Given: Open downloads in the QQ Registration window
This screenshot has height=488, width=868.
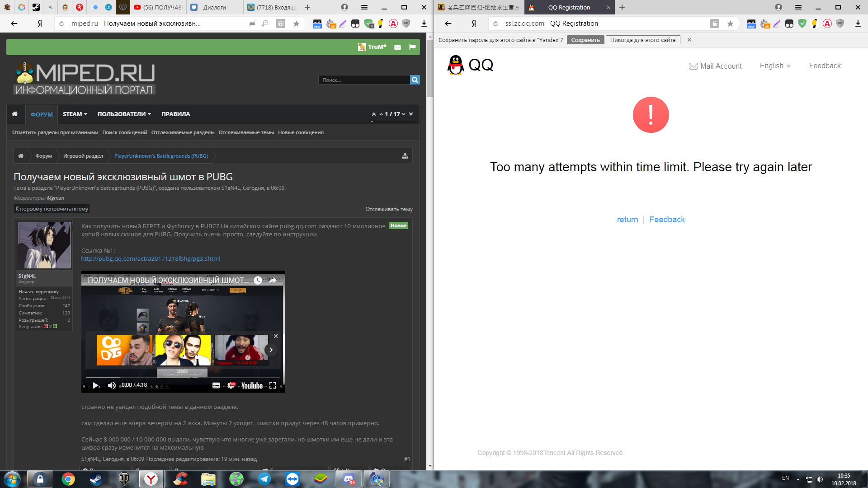Looking at the screenshot, I should 858,23.
